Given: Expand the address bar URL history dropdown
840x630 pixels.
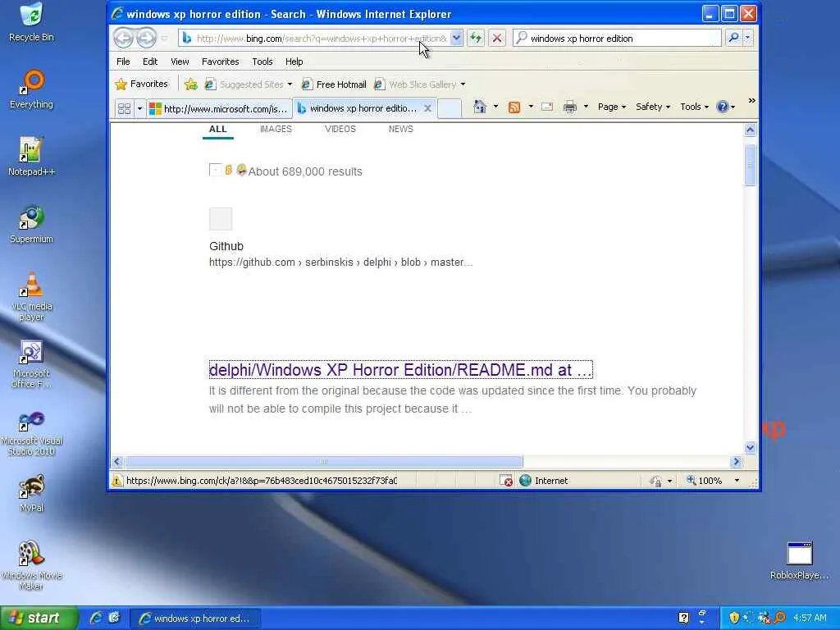Looking at the screenshot, I should coord(456,38).
